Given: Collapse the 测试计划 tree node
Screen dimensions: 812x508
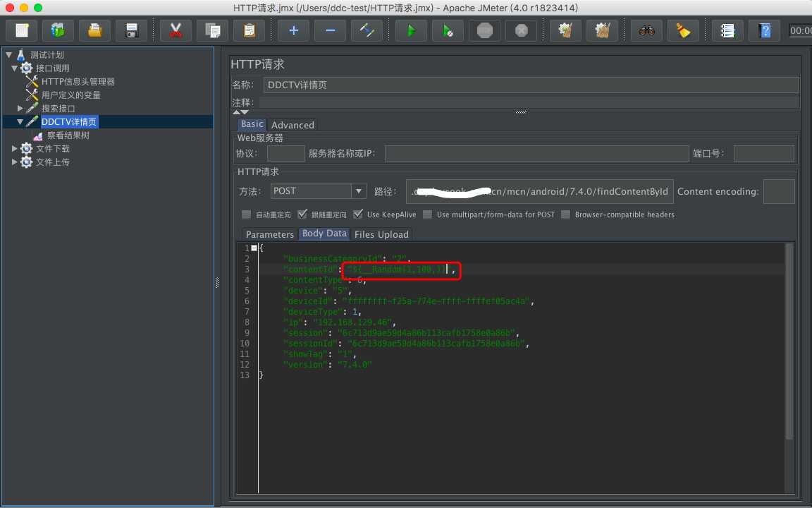Looking at the screenshot, I should [x=8, y=54].
